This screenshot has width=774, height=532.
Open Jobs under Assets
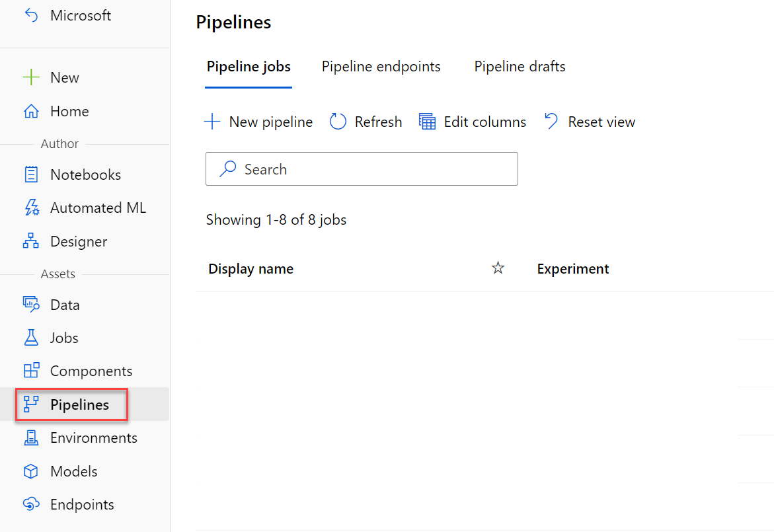click(64, 338)
